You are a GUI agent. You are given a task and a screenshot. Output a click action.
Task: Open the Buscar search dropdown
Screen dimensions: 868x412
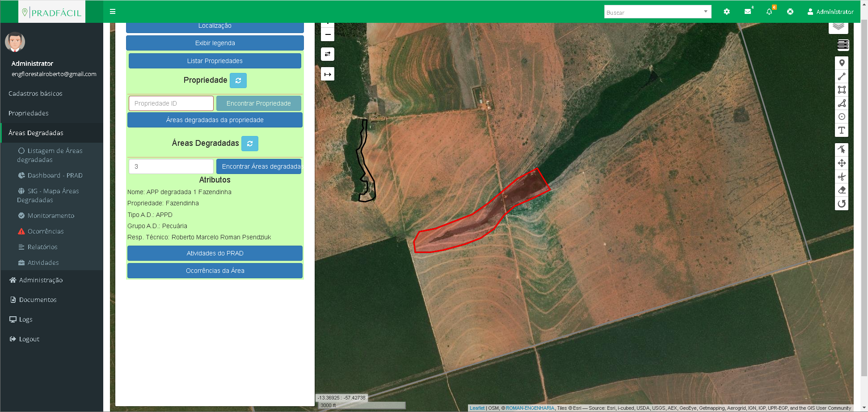point(657,12)
